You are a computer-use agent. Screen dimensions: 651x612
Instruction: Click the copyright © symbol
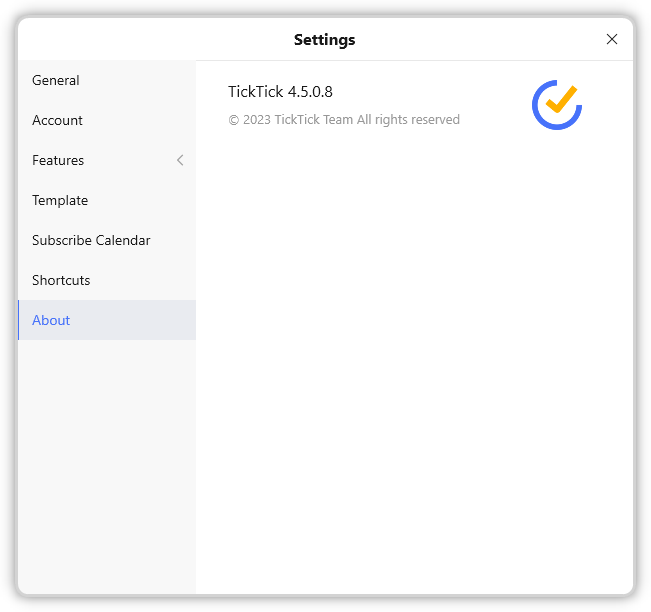tap(234, 120)
